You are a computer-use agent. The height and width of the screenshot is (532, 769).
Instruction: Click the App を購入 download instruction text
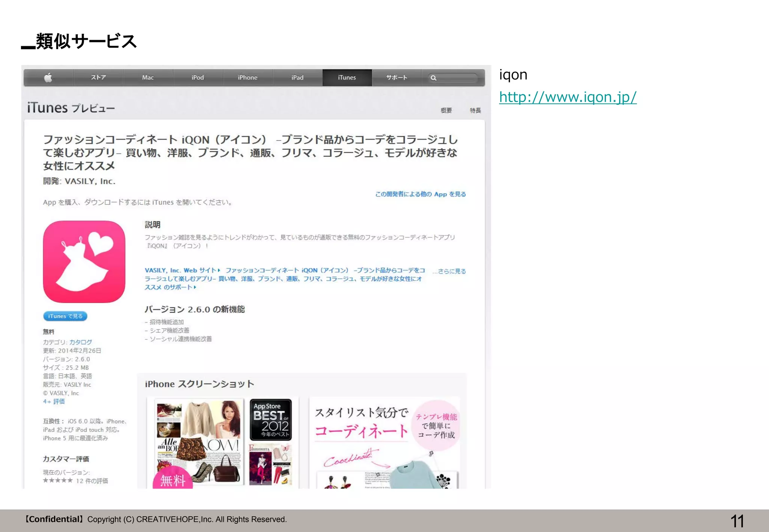(x=138, y=202)
